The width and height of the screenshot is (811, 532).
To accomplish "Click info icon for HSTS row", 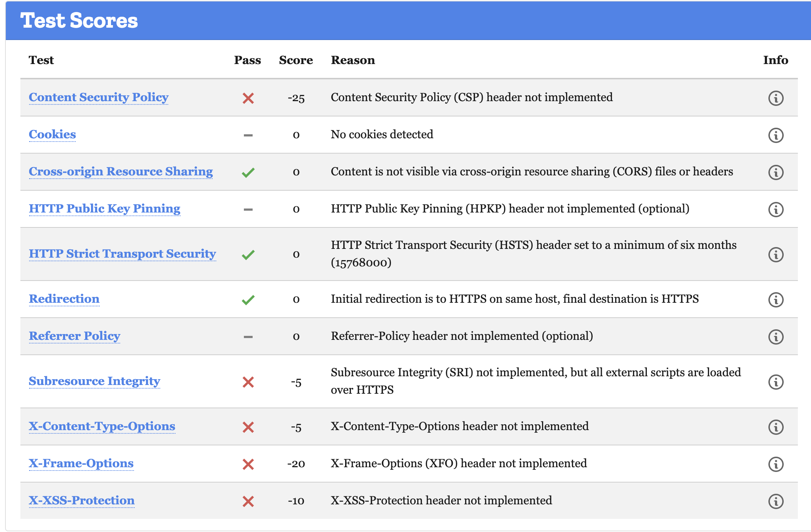I will 775,255.
